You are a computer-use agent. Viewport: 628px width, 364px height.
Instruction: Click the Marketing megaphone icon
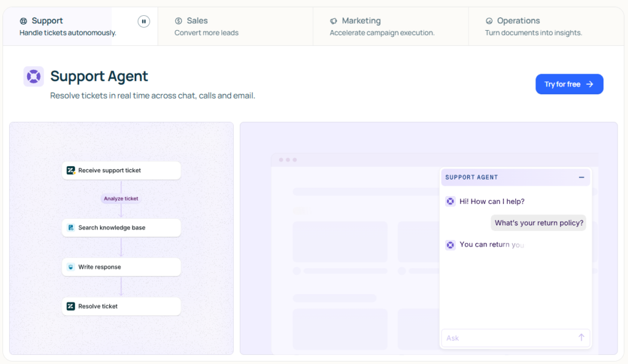(333, 20)
